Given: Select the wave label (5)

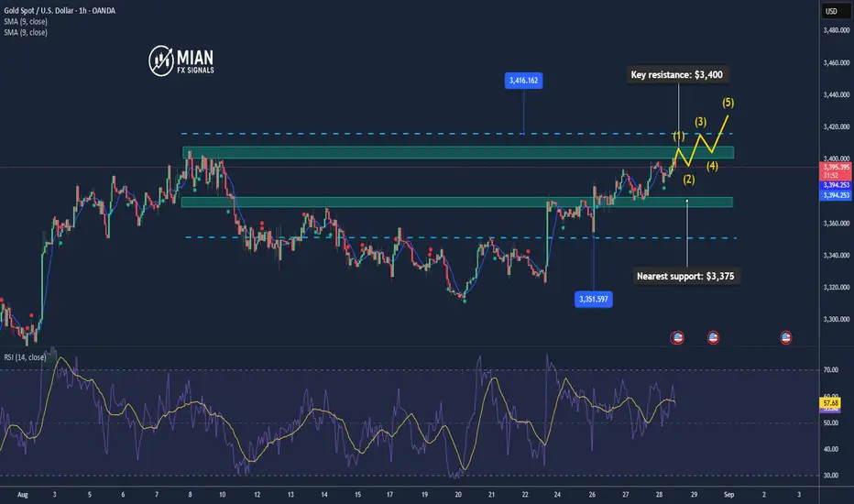Looking at the screenshot, I should (x=728, y=103).
